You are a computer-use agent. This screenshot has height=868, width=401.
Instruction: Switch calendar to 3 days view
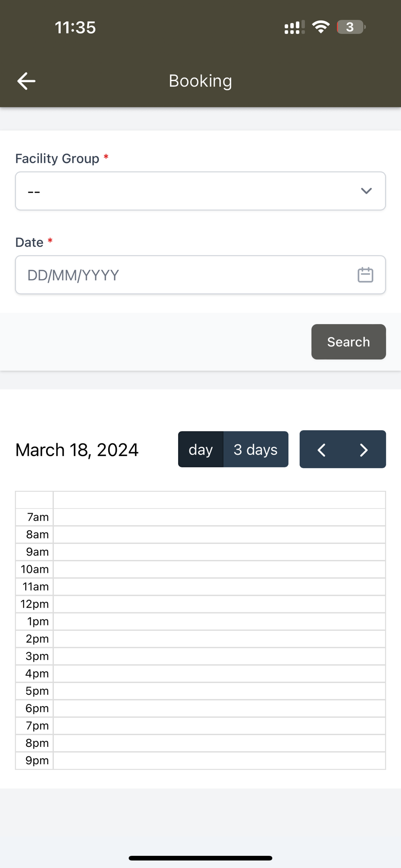pyautogui.click(x=255, y=450)
